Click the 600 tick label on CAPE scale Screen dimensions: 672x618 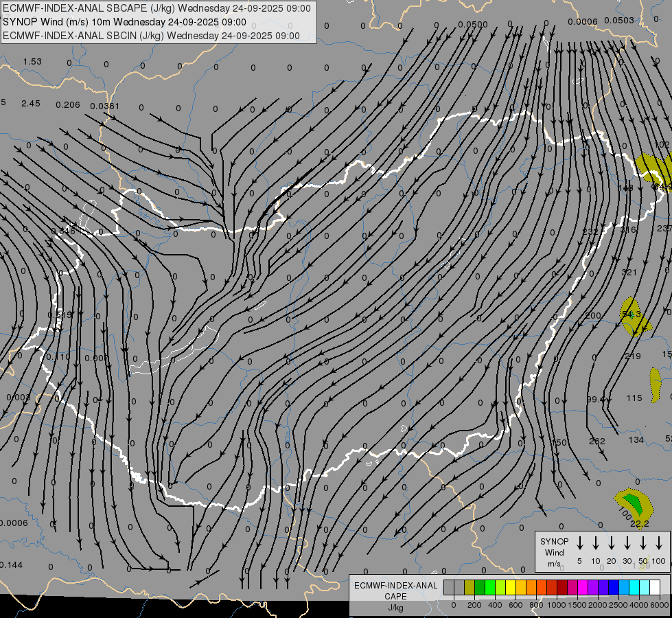[515, 605]
